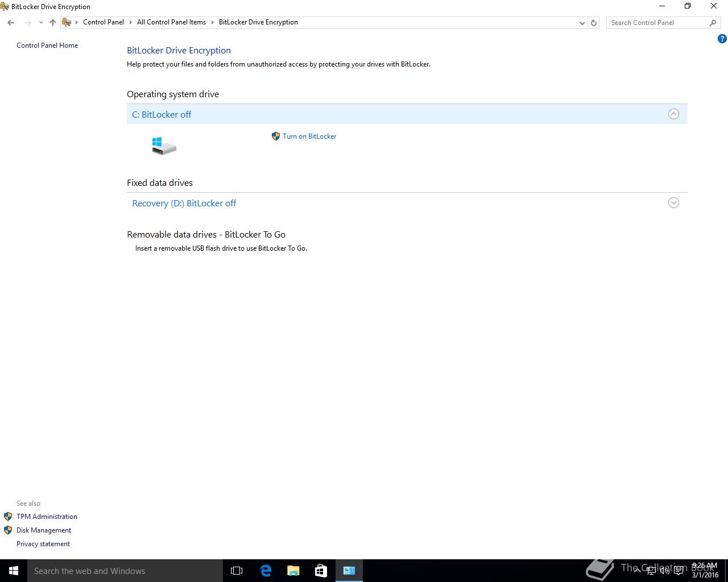Click the shield beside Turn on BitLocker
This screenshot has height=582, width=728.
pos(276,136)
